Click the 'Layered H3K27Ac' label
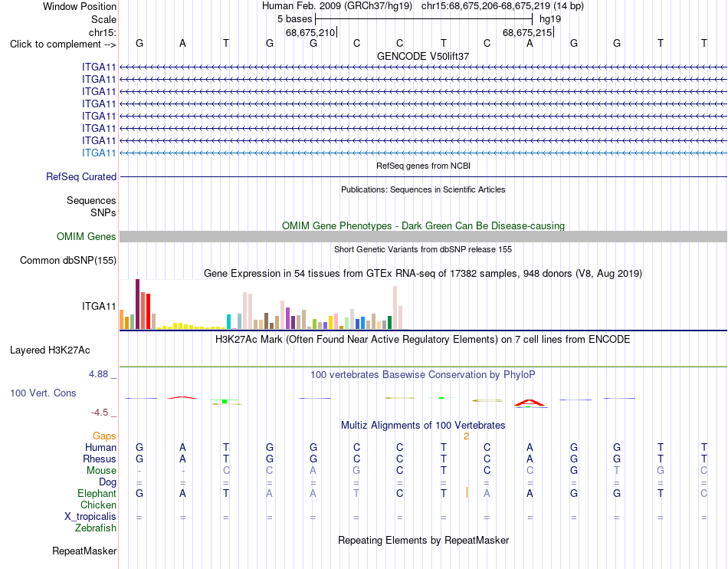This screenshot has width=728, height=569. click(x=50, y=350)
